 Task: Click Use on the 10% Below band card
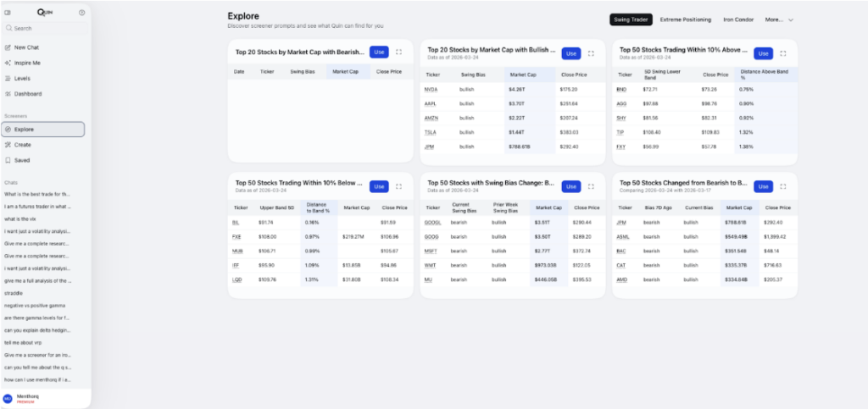click(379, 187)
